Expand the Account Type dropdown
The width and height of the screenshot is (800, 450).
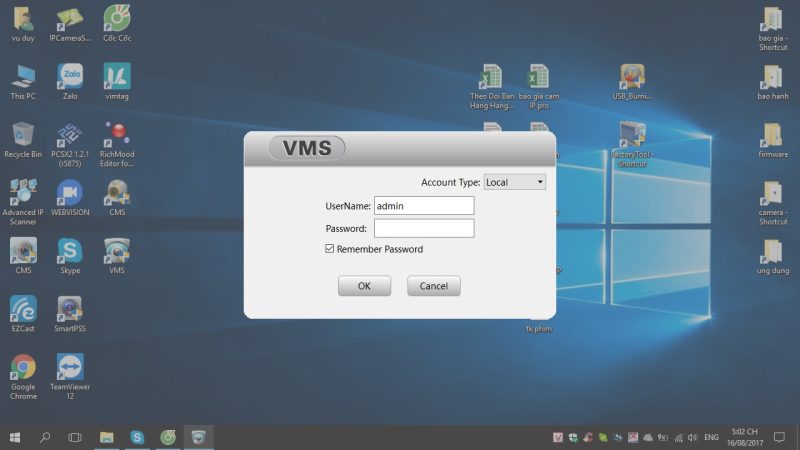pos(514,182)
